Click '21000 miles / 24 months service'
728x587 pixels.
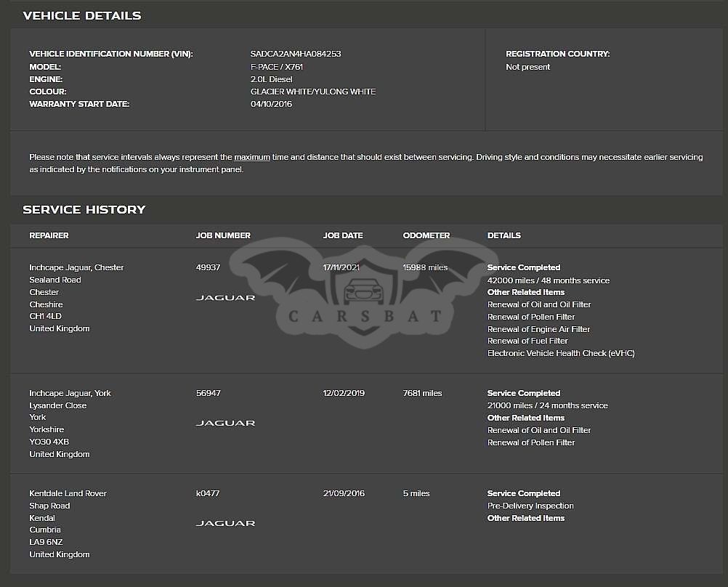(x=547, y=406)
